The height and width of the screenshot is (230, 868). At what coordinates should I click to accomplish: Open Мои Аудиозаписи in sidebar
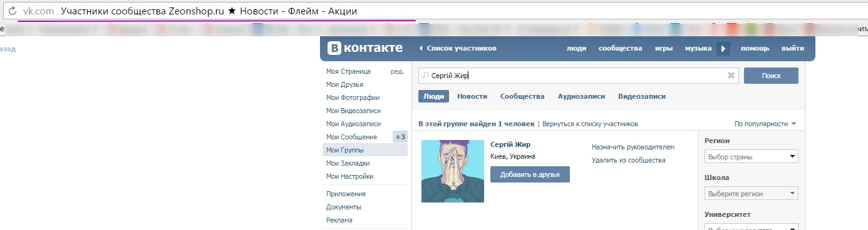click(x=353, y=124)
